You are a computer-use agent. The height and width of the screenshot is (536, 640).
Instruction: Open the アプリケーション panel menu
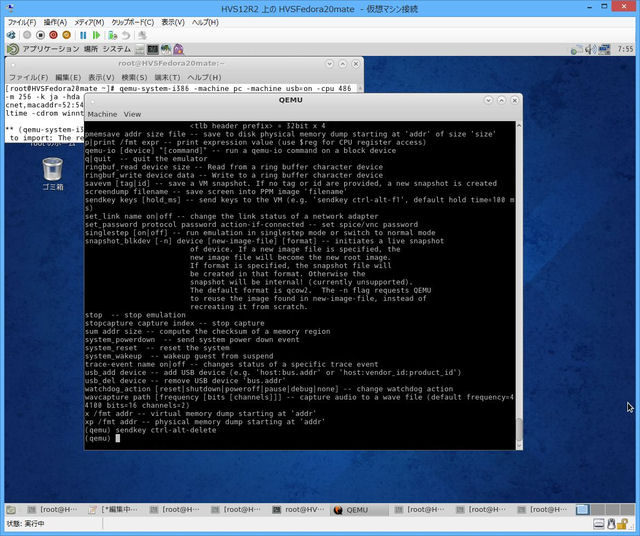point(51,49)
